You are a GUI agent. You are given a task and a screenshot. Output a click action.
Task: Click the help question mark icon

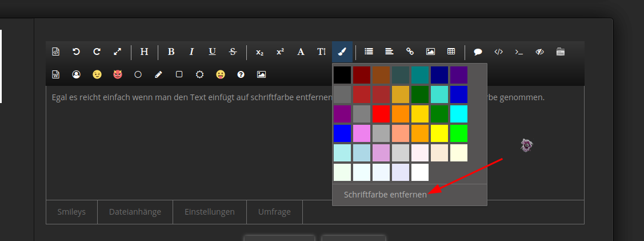click(x=241, y=74)
